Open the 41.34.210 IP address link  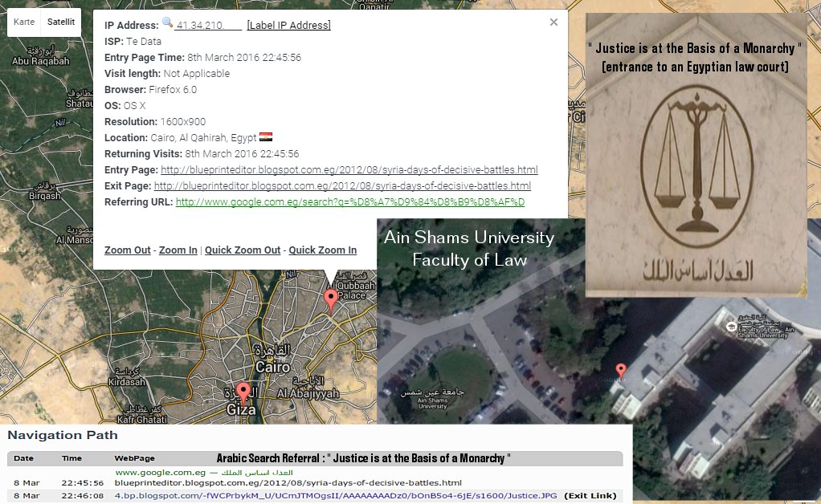tap(208, 25)
